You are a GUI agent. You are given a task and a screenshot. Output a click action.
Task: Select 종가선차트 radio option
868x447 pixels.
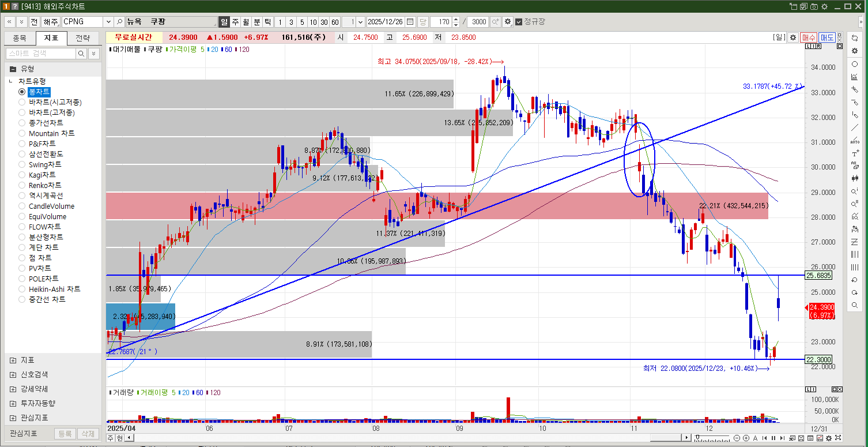click(22, 123)
